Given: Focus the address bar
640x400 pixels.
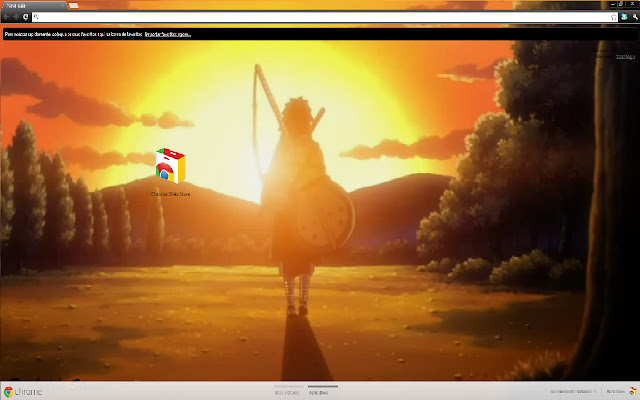Looking at the screenshot, I should tap(324, 17).
